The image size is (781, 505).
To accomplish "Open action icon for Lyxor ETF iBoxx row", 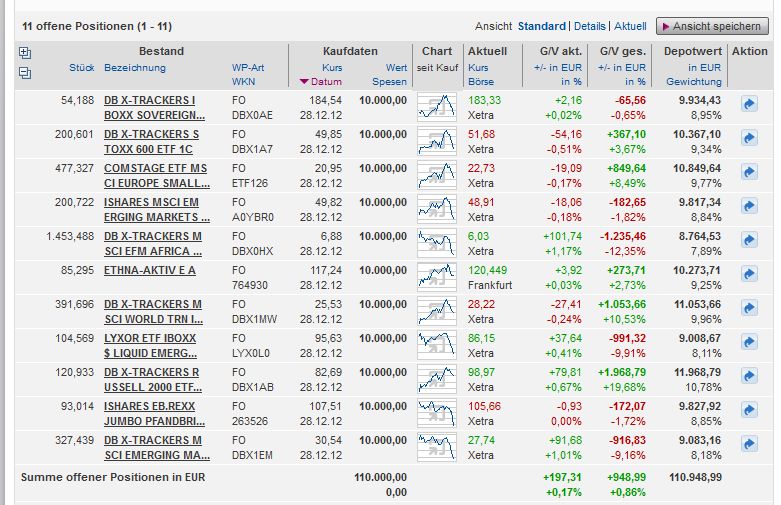I will click(x=749, y=343).
